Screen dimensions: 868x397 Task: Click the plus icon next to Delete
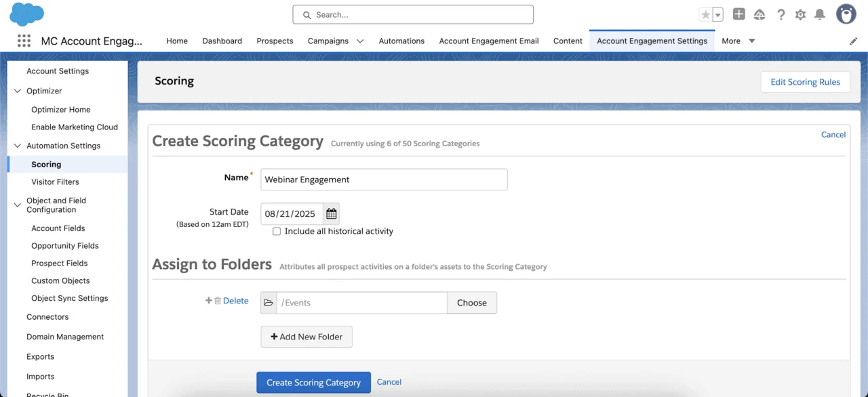pos(209,301)
